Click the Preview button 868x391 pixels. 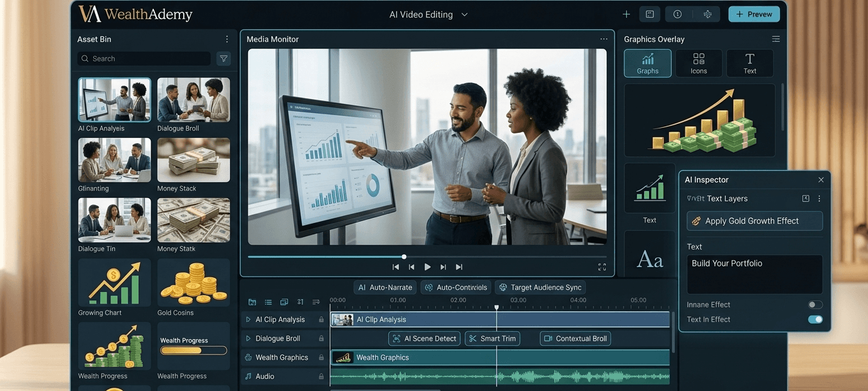[754, 13]
